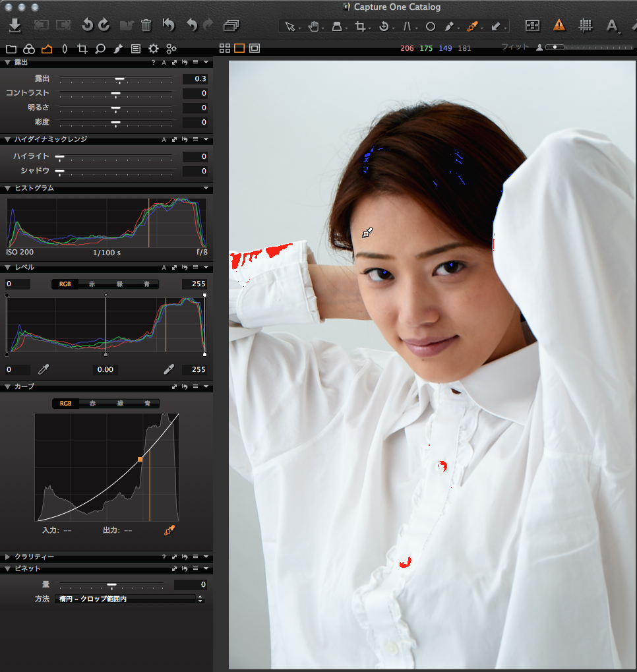Click the shadow picker eyedropper in Levels
The height and width of the screenshot is (672, 637).
point(44,369)
